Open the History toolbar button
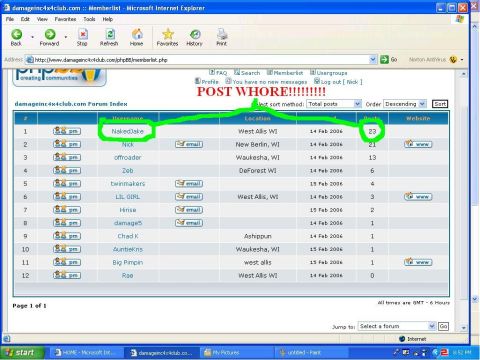Image resolution: width=480 pixels, height=360 pixels. pos(195,37)
